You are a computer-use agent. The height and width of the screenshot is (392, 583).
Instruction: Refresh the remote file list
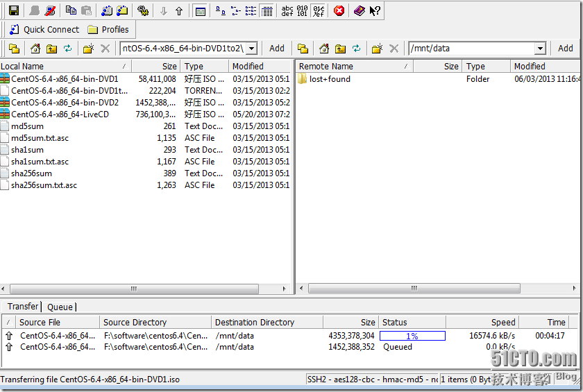[x=356, y=49]
